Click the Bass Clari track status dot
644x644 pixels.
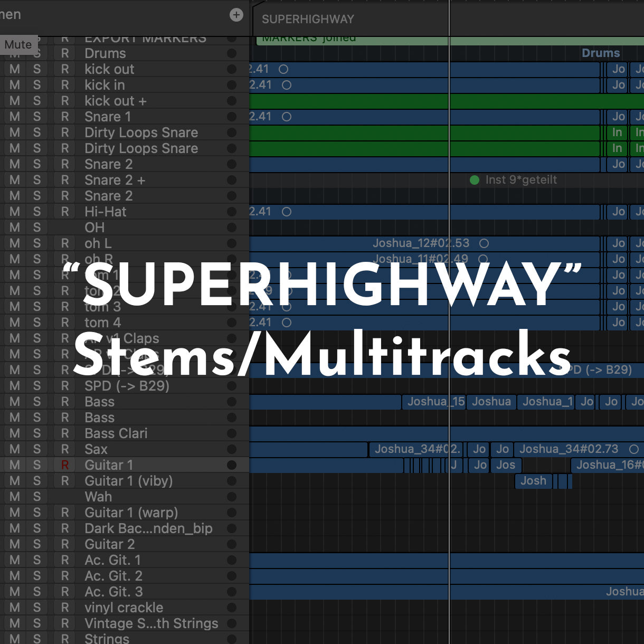point(231,433)
